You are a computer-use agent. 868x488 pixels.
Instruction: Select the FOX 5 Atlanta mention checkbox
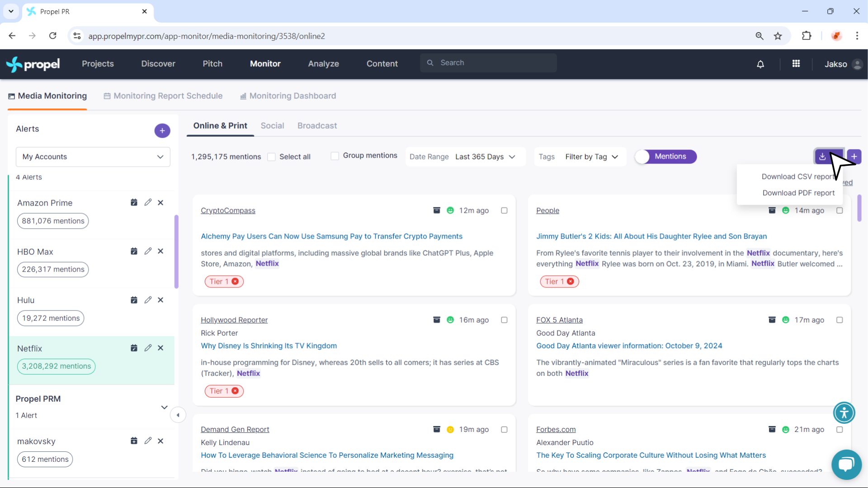840,320
